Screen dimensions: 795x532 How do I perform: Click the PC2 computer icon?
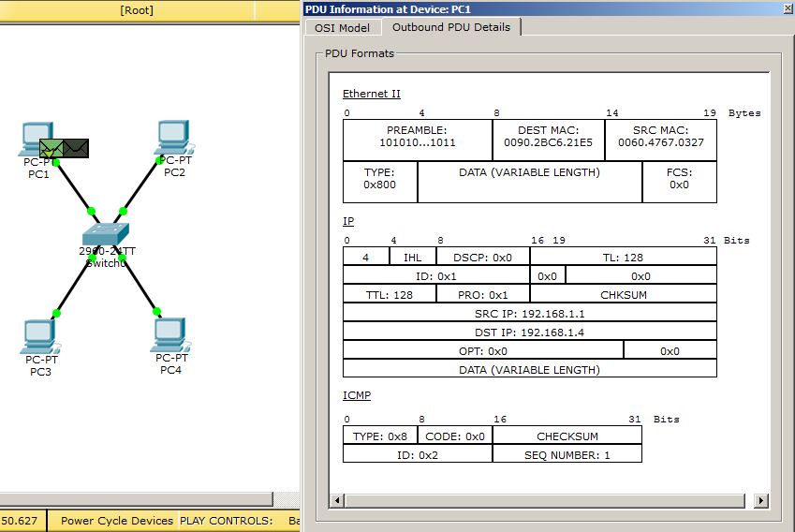coord(174,137)
